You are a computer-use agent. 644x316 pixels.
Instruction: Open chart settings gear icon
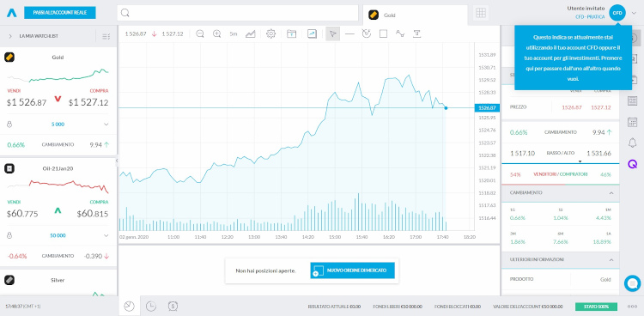[270, 33]
